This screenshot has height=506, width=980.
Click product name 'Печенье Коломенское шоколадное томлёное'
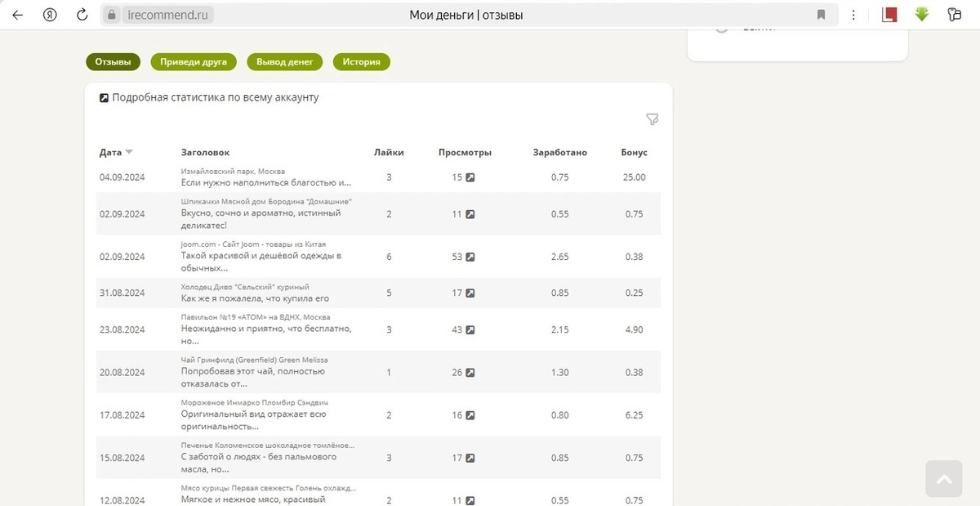[x=268, y=445]
